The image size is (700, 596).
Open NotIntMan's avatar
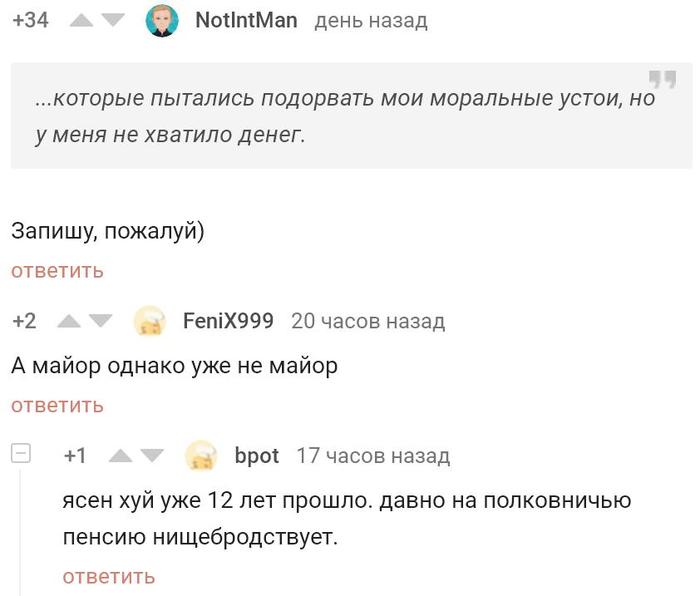pos(162,20)
